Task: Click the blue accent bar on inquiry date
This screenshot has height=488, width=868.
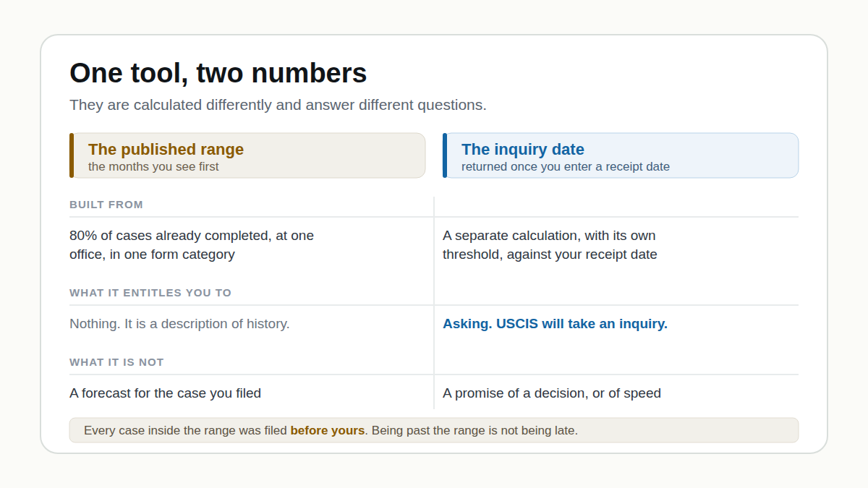Action: (x=445, y=155)
